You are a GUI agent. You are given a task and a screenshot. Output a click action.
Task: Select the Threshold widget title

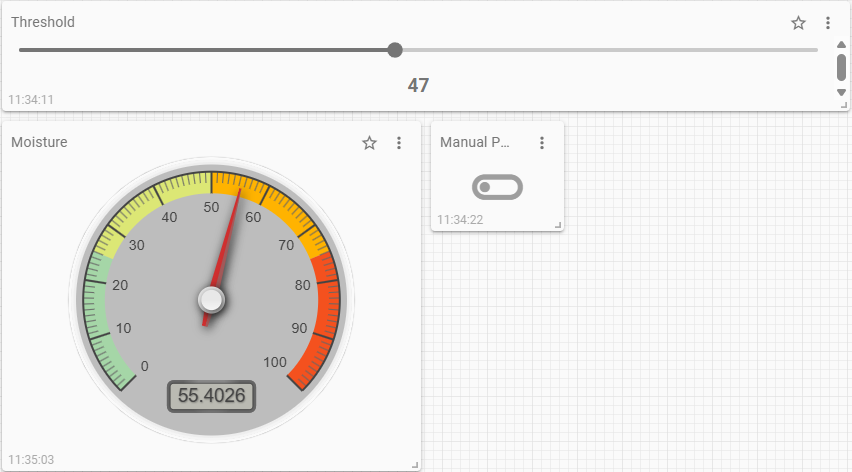point(43,22)
